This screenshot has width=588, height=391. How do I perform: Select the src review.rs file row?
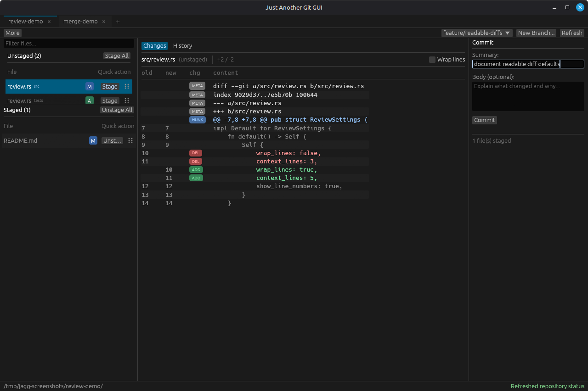coord(69,86)
